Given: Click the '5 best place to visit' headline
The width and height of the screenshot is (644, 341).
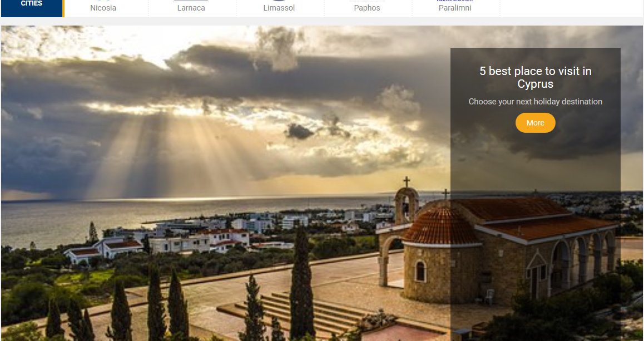Looking at the screenshot, I should click(x=535, y=78).
